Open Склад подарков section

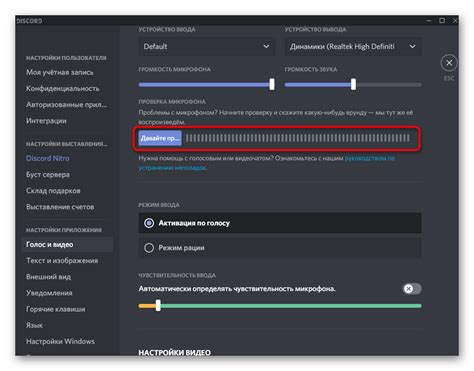[53, 191]
